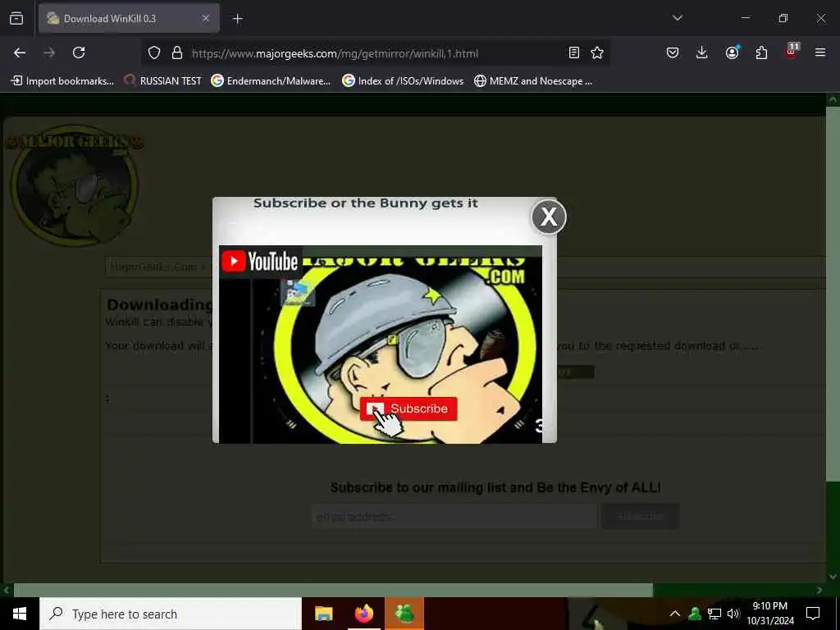Click the Firefox taskbar icon
Image resolution: width=840 pixels, height=630 pixels.
364,614
